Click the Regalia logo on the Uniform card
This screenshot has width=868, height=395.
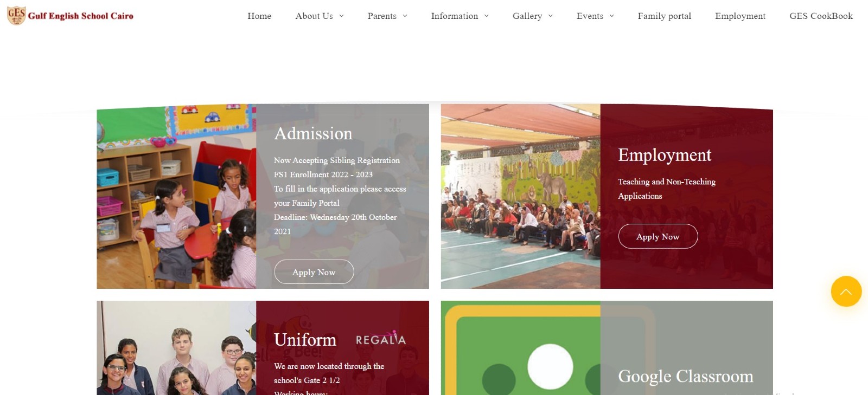(x=381, y=339)
